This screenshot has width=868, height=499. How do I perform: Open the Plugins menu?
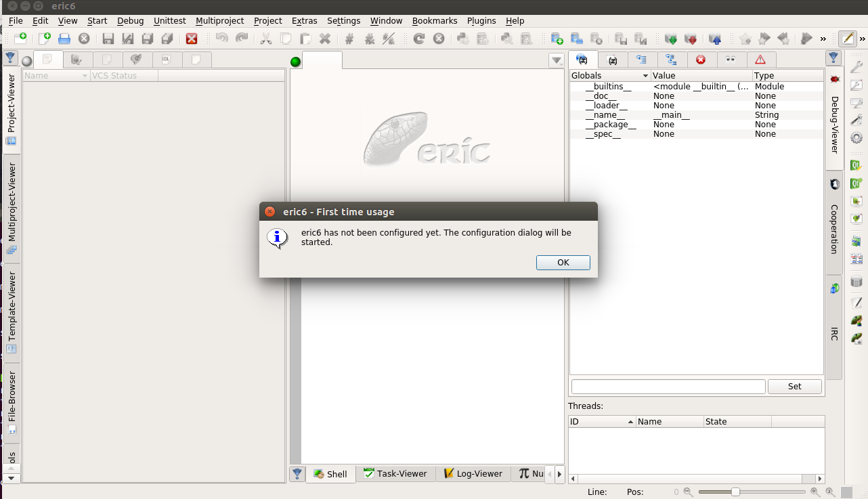point(481,21)
